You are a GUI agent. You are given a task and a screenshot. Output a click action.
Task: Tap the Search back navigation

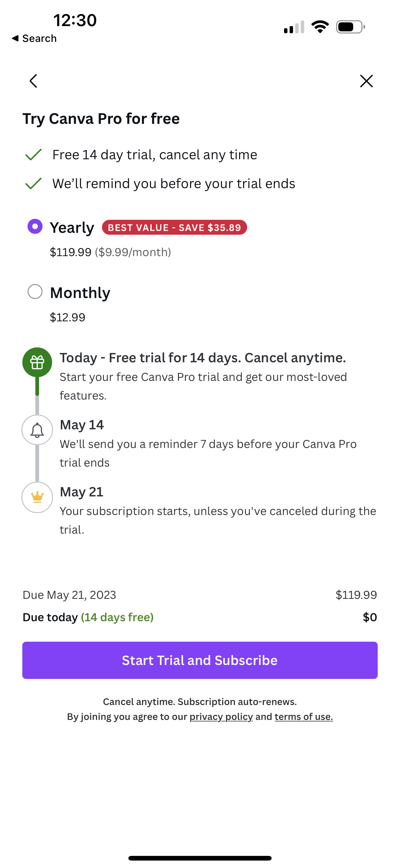(x=34, y=38)
